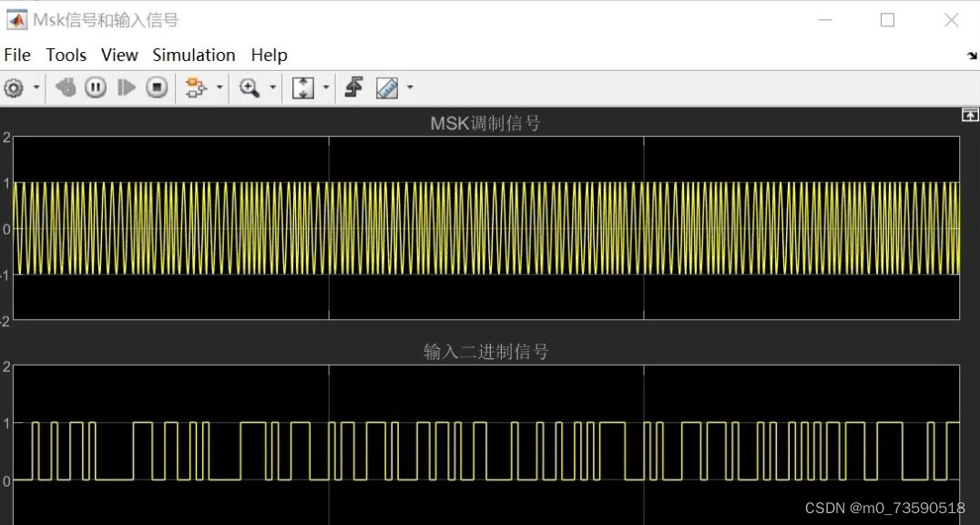Expand the Zoom options dropdown

coord(272,87)
